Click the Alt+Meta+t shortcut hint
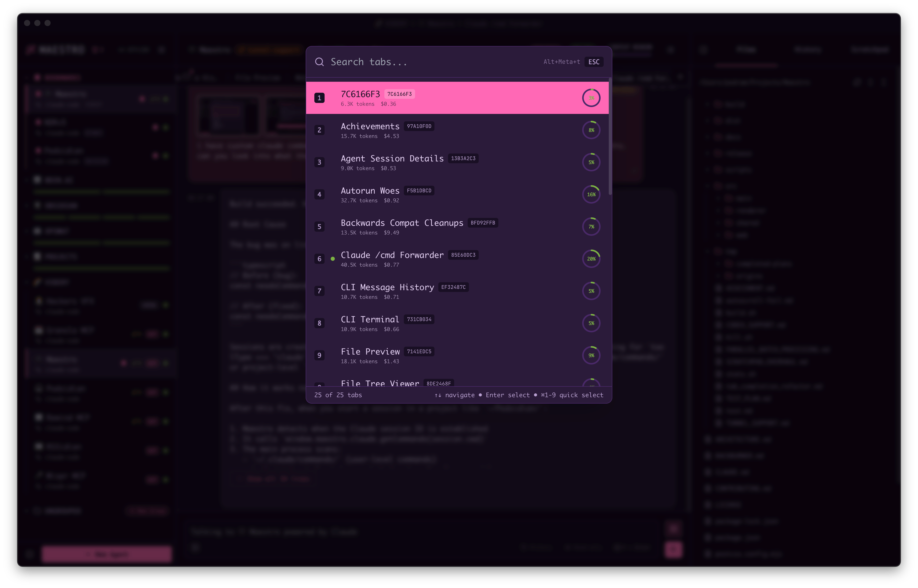Image resolution: width=918 pixels, height=588 pixels. (x=561, y=62)
